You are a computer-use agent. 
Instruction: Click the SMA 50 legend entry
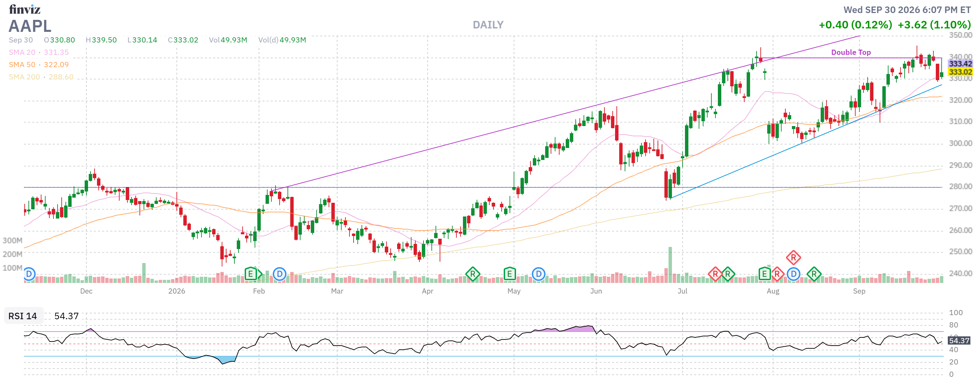pyautogui.click(x=39, y=65)
